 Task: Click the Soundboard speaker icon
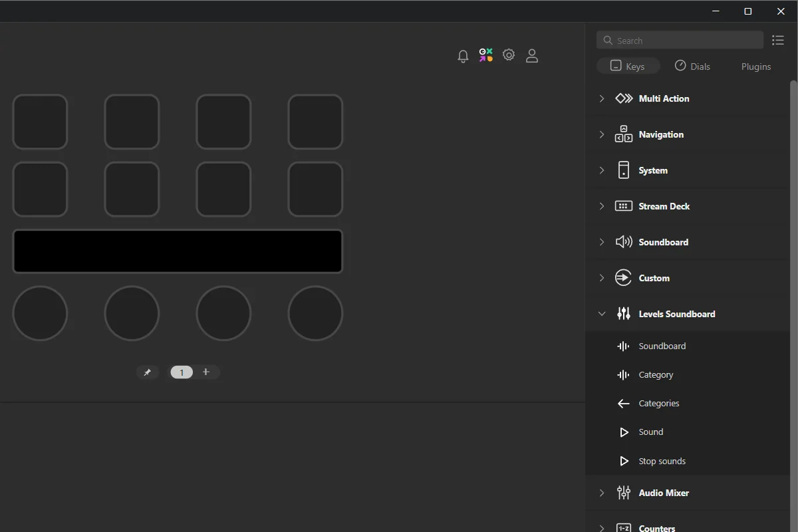click(624, 242)
